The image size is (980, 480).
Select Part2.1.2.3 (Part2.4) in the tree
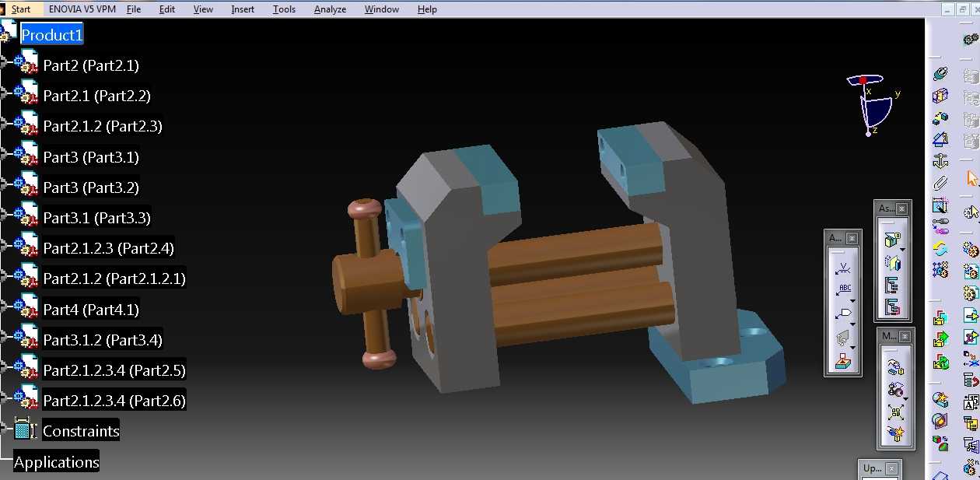tap(108, 248)
